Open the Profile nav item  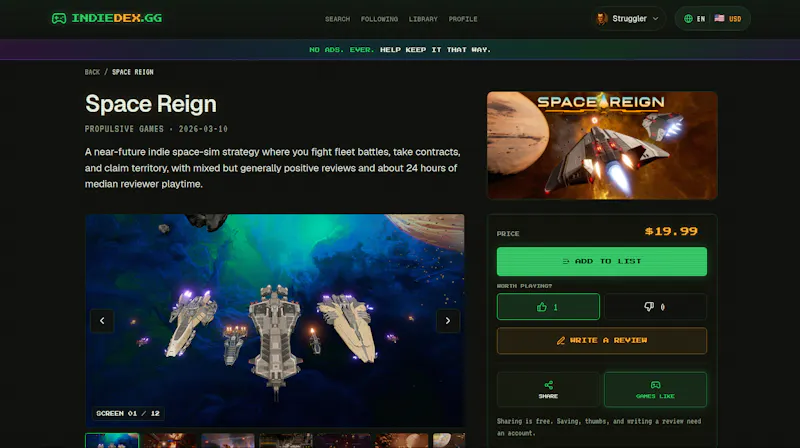pyautogui.click(x=463, y=19)
